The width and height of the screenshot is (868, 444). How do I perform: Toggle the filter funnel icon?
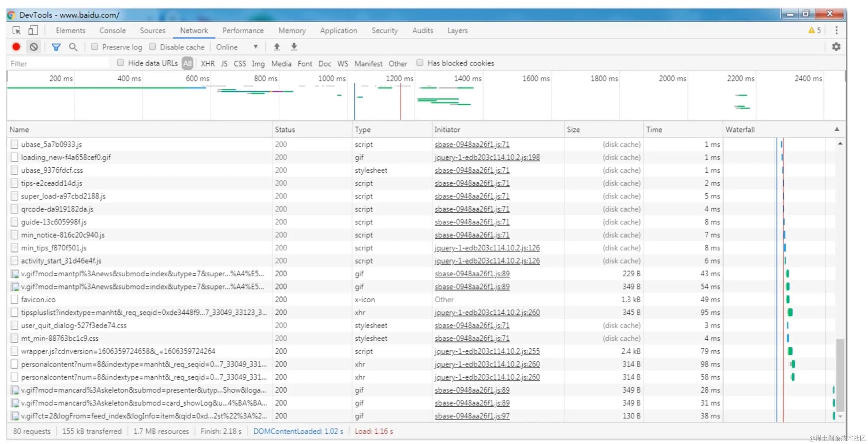(x=56, y=47)
